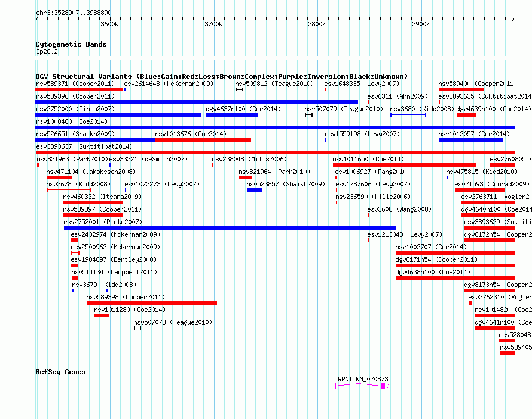Click nsv3678 (Kidd2008) red interval line
Screen dimensions: 532x419
click(x=69, y=190)
